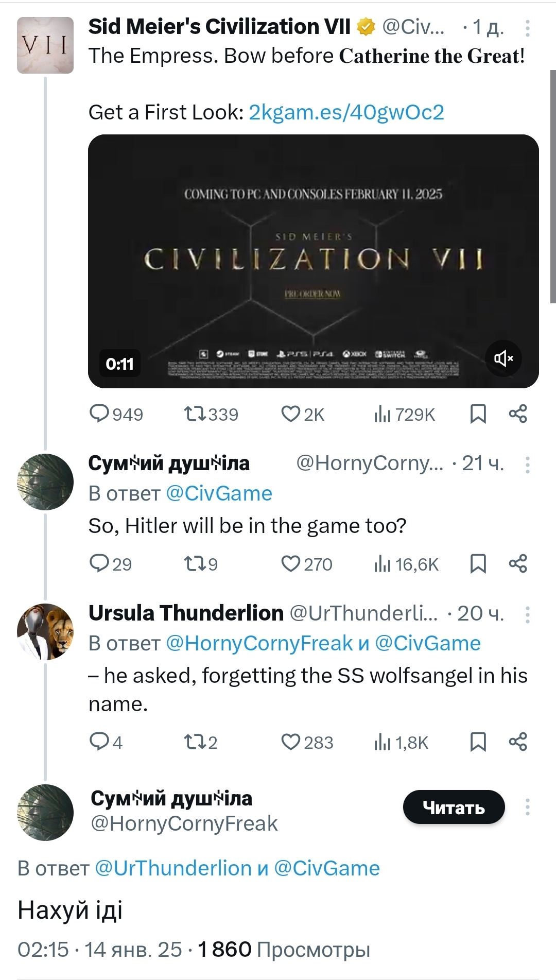Screen dimensions: 556x980
Task: Like the "So, Hitler will be" reply
Action: tap(291, 564)
